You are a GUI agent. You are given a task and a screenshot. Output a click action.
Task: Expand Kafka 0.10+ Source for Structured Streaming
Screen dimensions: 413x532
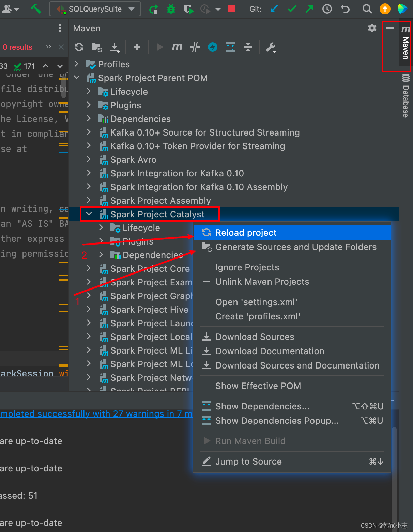[89, 132]
